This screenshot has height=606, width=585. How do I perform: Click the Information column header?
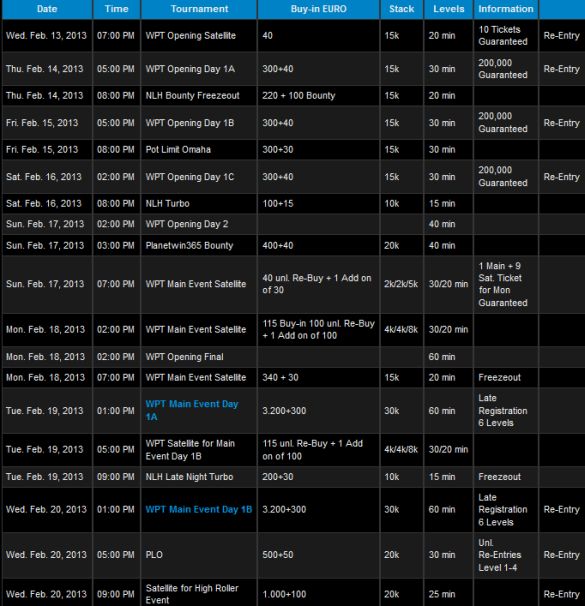point(506,9)
